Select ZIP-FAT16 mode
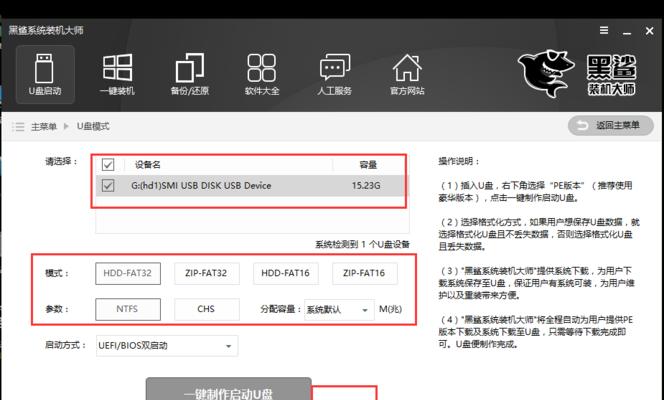The image size is (664, 400). [364, 273]
